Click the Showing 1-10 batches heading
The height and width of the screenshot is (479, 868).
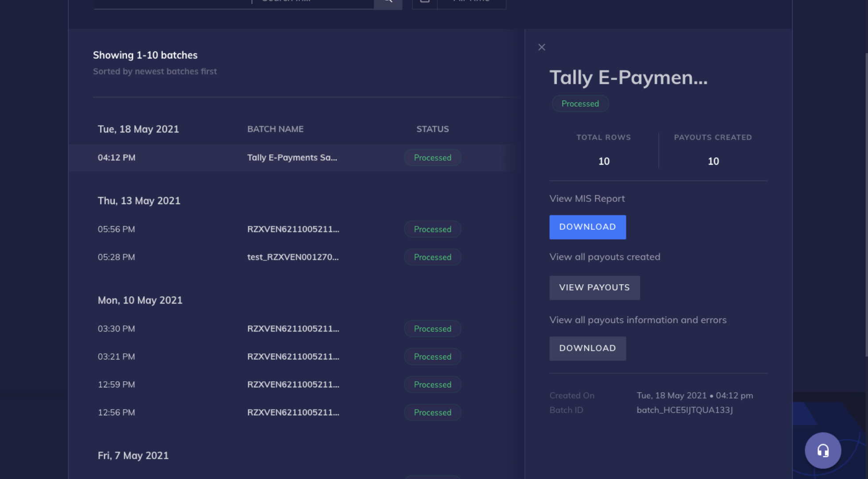pyautogui.click(x=145, y=55)
